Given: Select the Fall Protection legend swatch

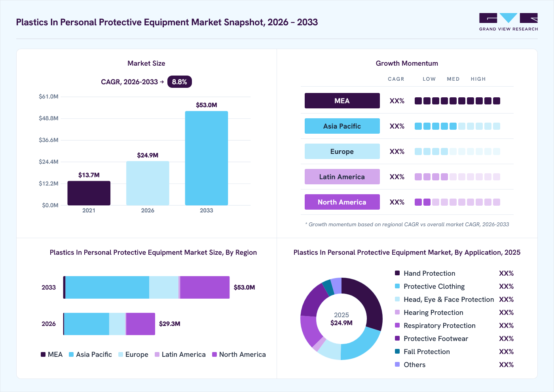Looking at the screenshot, I should 397,351.
